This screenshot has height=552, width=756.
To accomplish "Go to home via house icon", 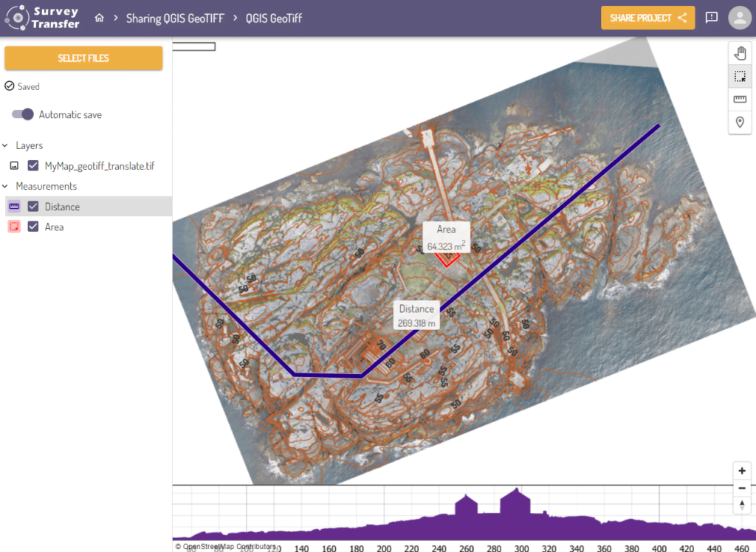I will (x=99, y=18).
